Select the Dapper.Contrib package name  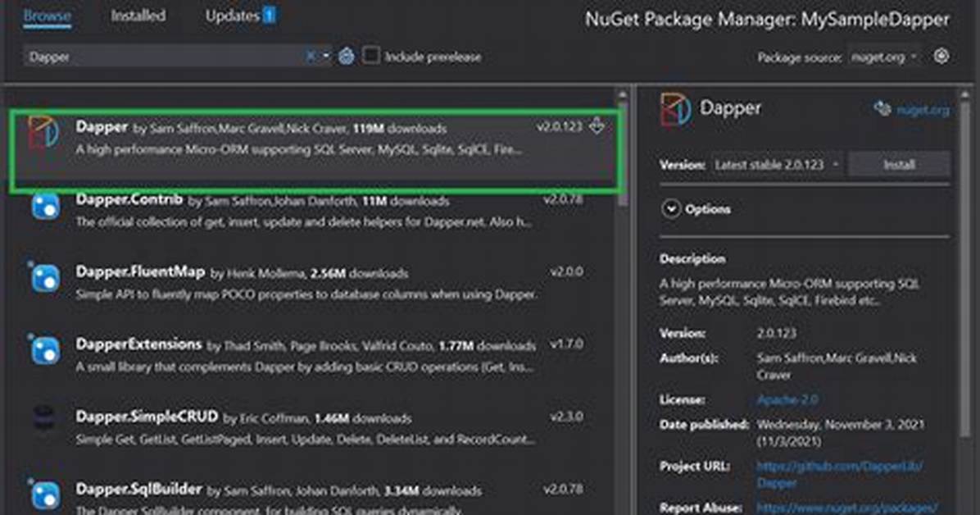tap(129, 199)
